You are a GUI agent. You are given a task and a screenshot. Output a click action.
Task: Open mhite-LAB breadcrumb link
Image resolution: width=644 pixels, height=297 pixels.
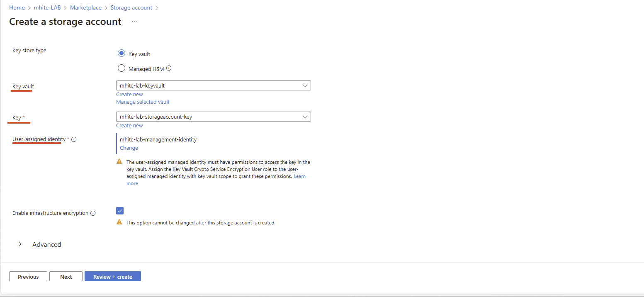tap(47, 8)
